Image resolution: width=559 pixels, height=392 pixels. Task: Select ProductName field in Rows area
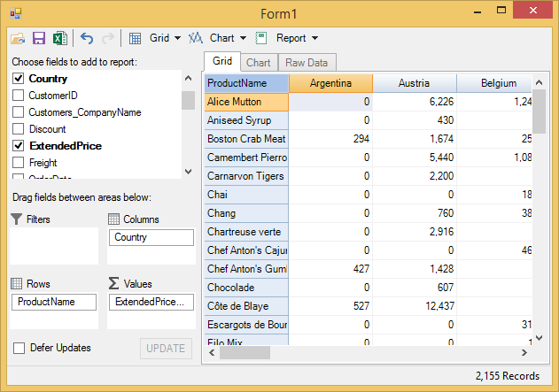[x=54, y=302]
